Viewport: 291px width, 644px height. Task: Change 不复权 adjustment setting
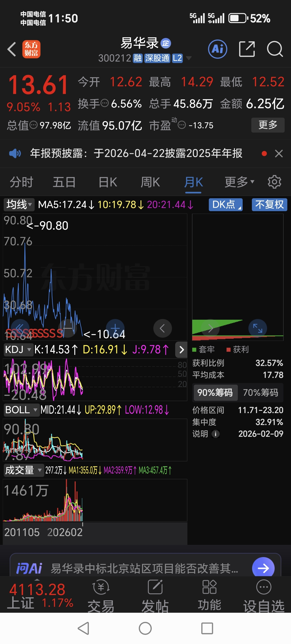pos(269,204)
